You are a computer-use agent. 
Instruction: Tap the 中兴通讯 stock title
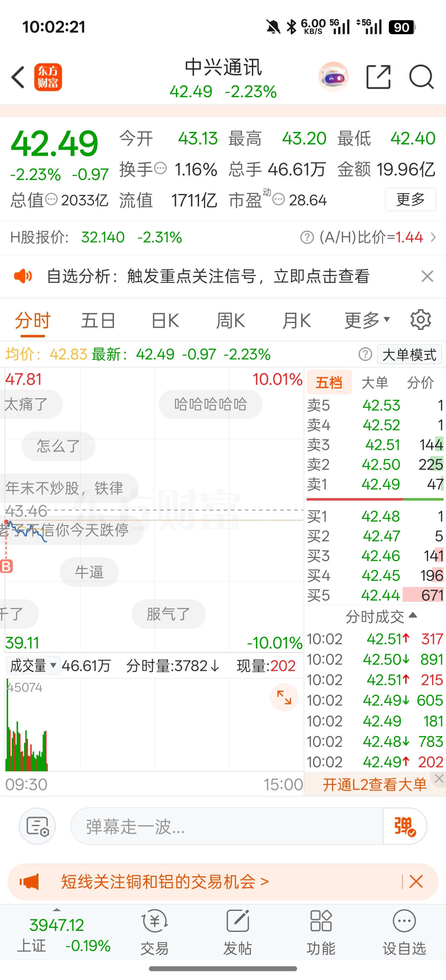point(223,67)
